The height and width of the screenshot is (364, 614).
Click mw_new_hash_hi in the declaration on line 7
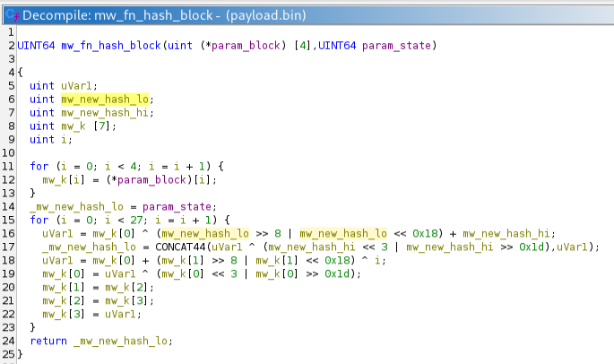coord(105,112)
